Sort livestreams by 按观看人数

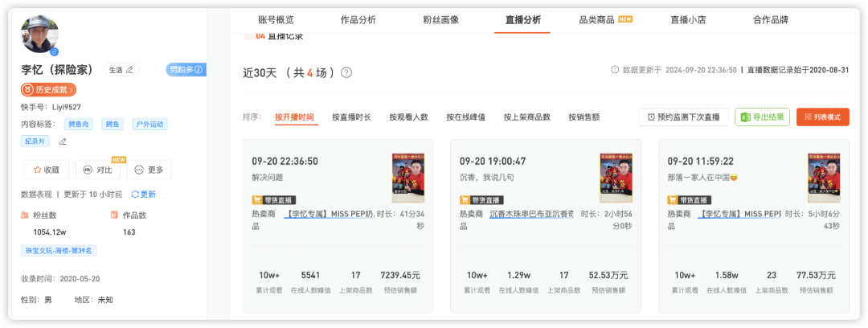tap(408, 117)
